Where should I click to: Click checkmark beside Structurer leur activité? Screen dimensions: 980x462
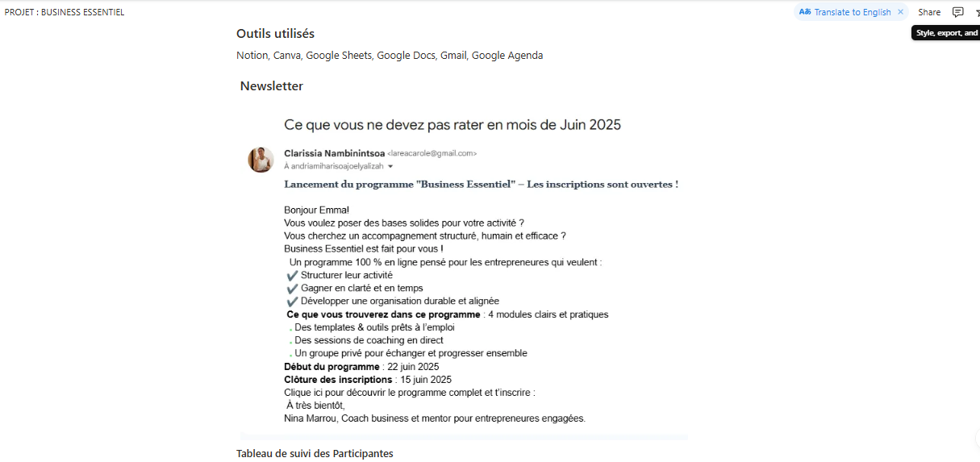pyautogui.click(x=292, y=275)
